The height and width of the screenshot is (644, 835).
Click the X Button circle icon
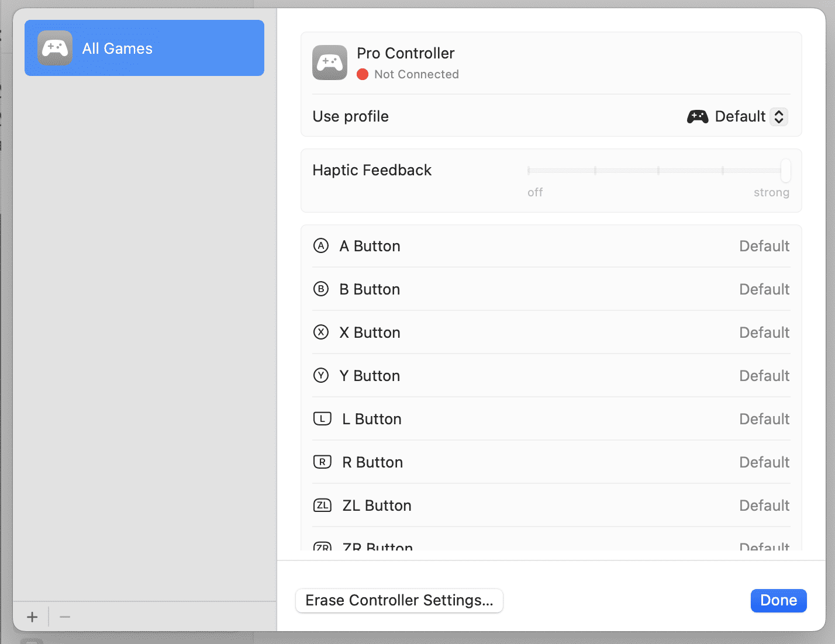(x=321, y=333)
